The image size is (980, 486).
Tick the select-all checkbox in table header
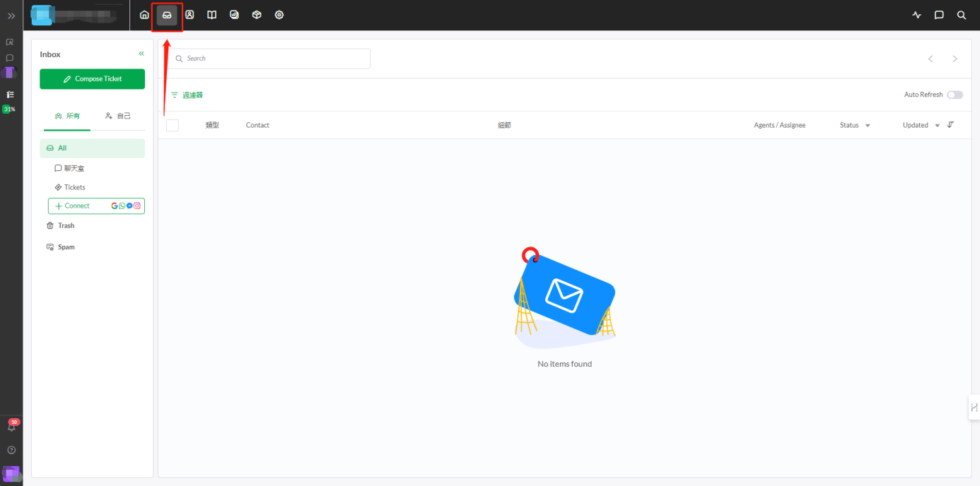tap(173, 125)
